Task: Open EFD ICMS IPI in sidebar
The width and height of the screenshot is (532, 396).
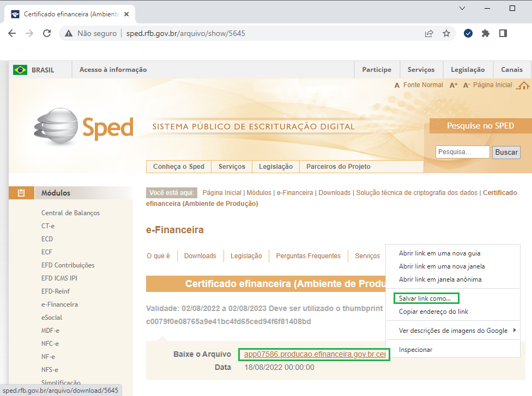Action: [x=59, y=278]
